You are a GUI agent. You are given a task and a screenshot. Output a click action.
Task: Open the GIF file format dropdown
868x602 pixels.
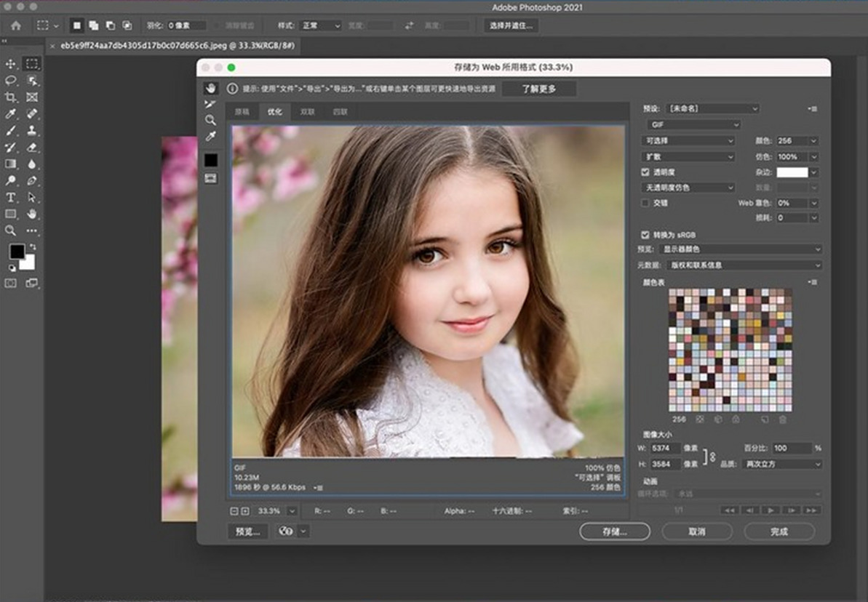[x=693, y=124]
